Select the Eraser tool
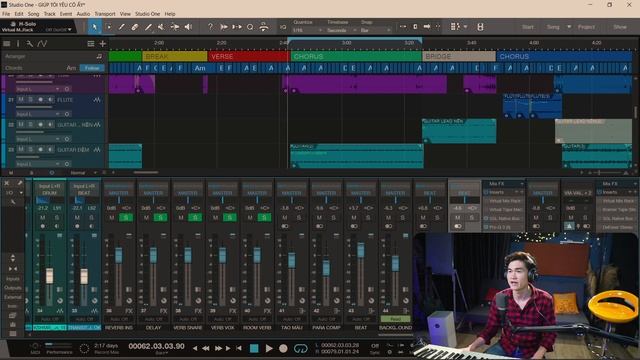The height and width of the screenshot is (360, 640). point(135,27)
